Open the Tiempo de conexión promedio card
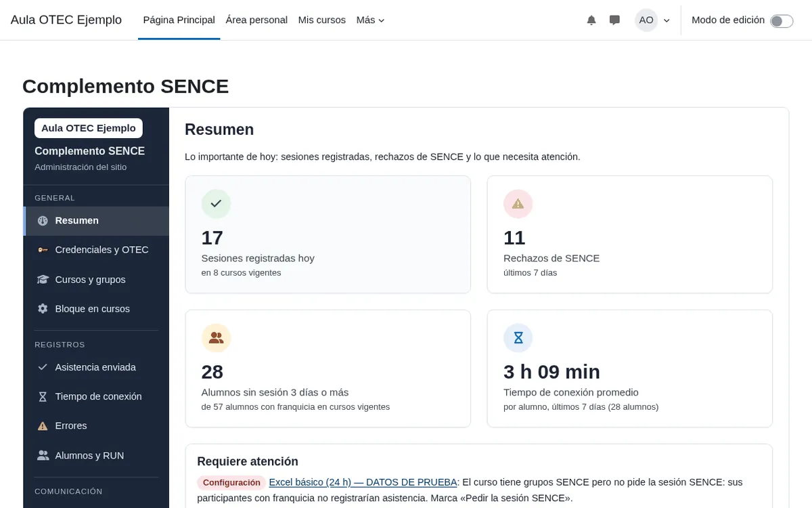 point(630,368)
